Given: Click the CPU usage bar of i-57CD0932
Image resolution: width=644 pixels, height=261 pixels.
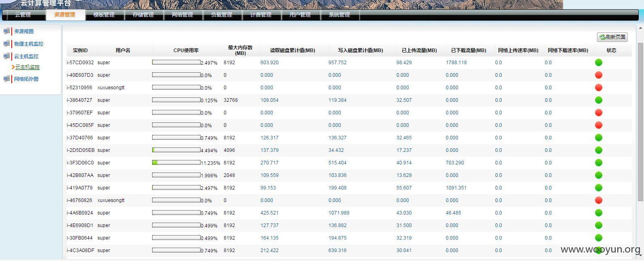Looking at the screenshot, I should pos(176,62).
